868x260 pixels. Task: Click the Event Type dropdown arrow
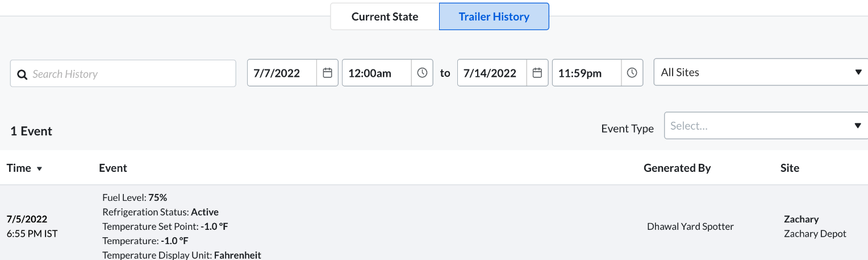858,126
